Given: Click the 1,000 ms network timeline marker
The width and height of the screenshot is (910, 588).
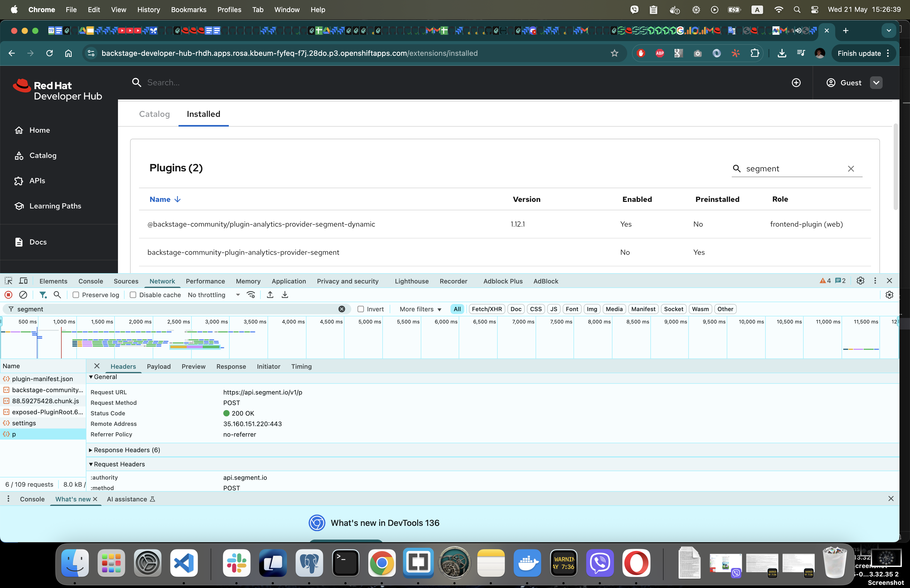Looking at the screenshot, I should 64,321.
